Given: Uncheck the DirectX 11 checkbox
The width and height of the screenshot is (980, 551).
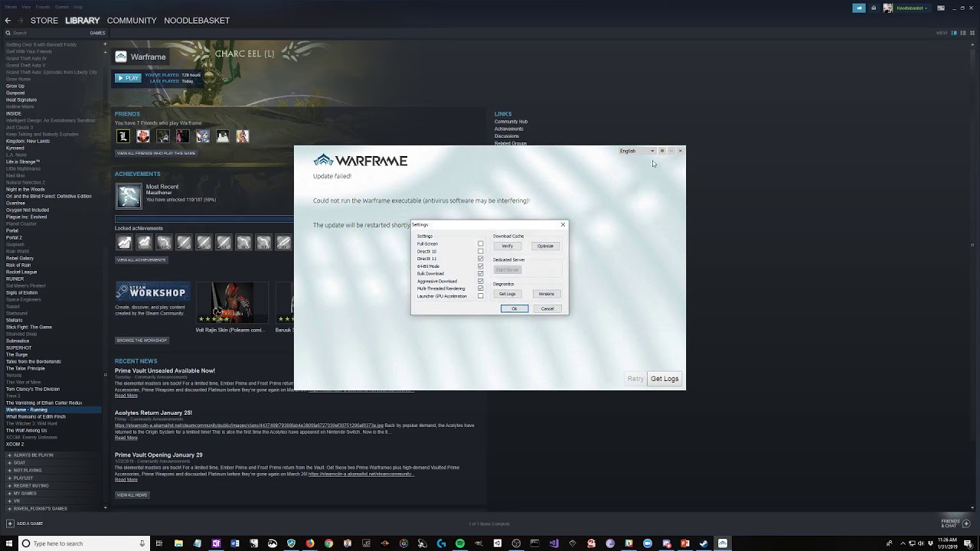Looking at the screenshot, I should click(481, 259).
